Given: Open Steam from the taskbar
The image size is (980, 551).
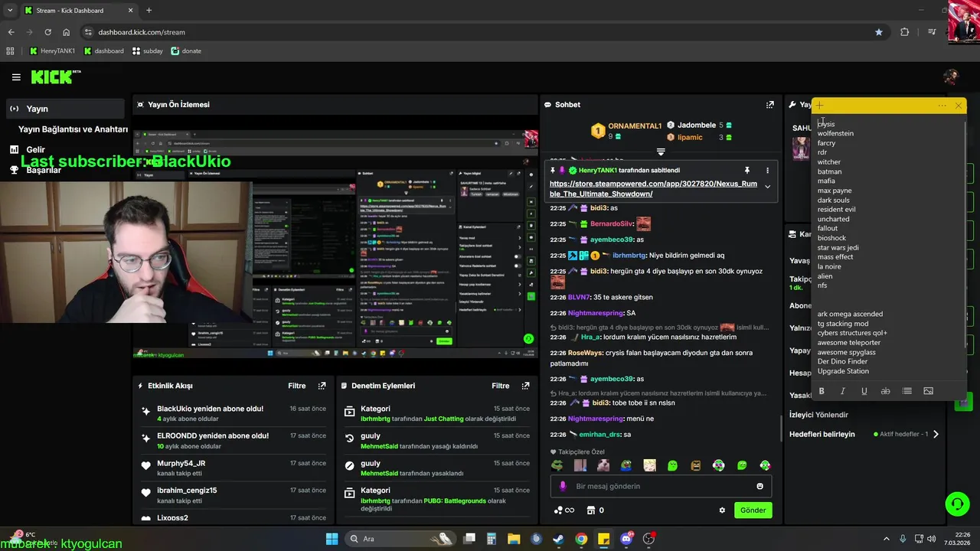Looking at the screenshot, I should pos(559,539).
